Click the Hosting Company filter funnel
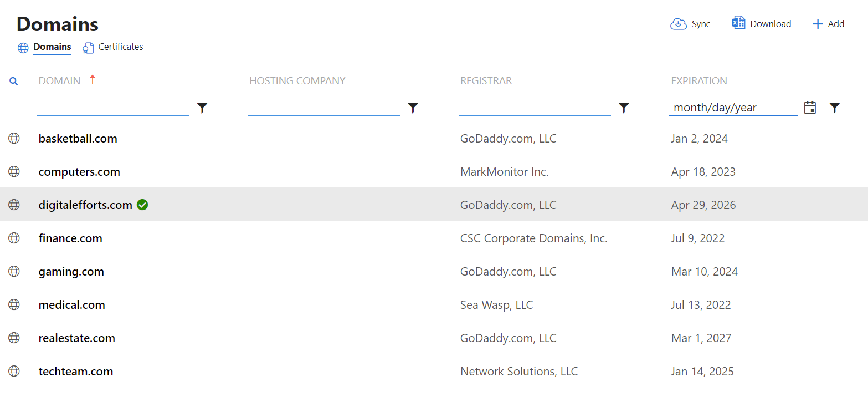Screen dimensions: 868x407 click(413, 108)
